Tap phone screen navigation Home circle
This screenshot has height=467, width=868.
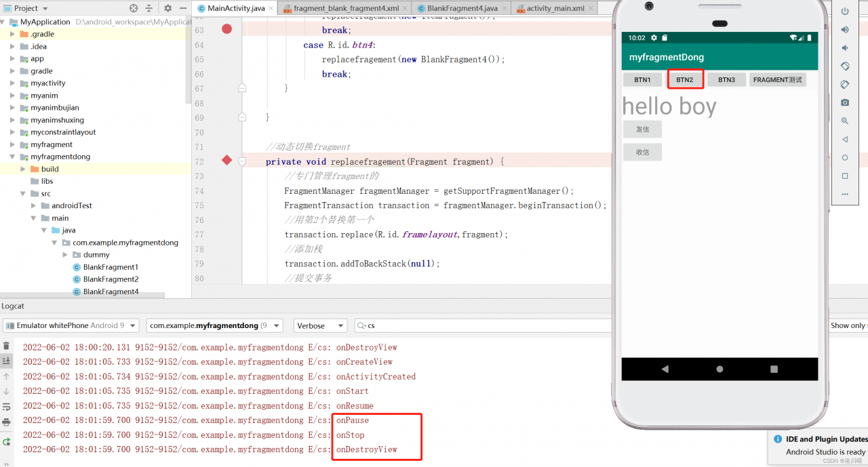tap(719, 369)
